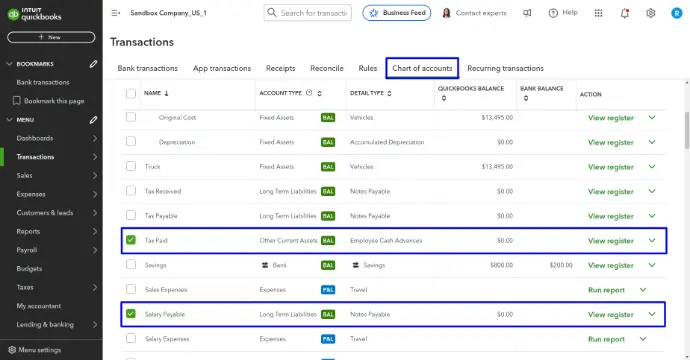This screenshot has width=690, height=360.
Task: Click the megaphone feedback icon
Action: click(527, 13)
